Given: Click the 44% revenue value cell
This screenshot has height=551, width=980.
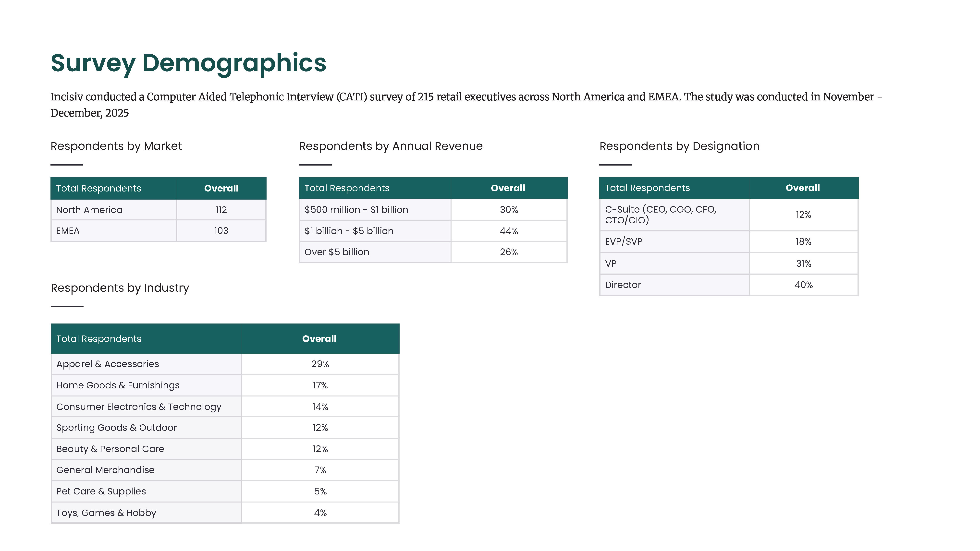Looking at the screenshot, I should [509, 231].
